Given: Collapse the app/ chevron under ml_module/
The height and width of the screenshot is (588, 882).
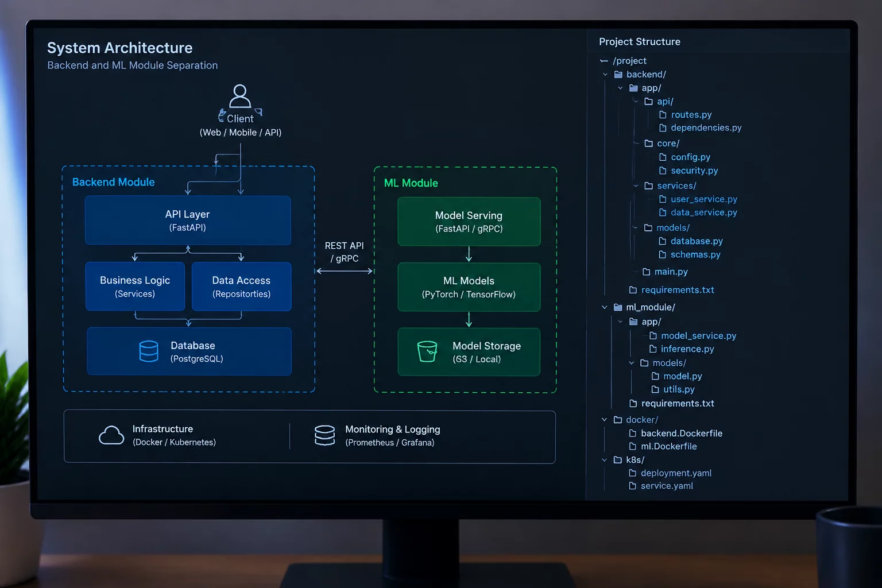Looking at the screenshot, I should tap(620, 322).
